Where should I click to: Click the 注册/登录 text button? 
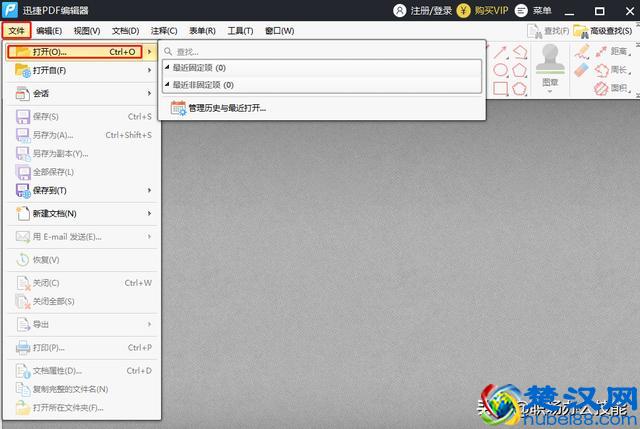click(431, 10)
